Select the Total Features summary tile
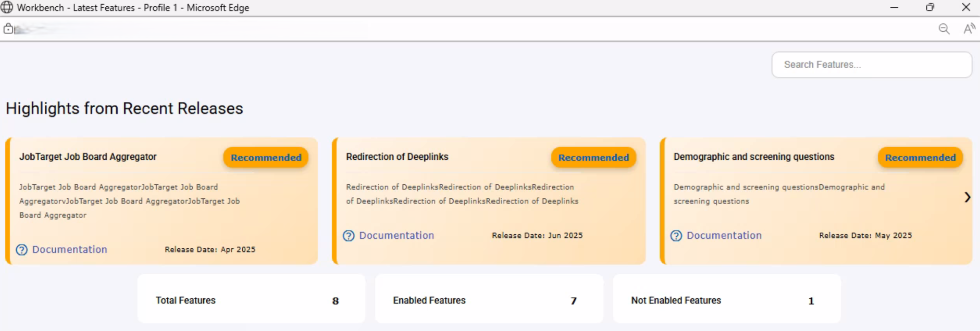The image size is (980, 331). coord(251,300)
